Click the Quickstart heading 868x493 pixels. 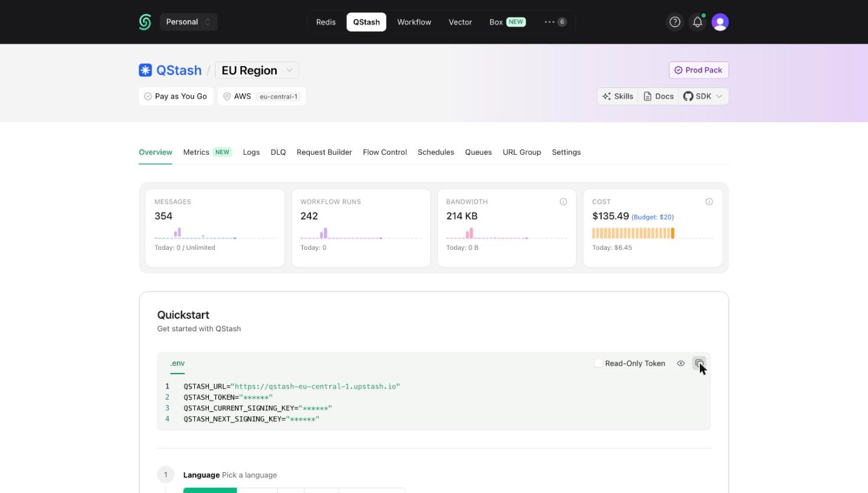(x=183, y=315)
